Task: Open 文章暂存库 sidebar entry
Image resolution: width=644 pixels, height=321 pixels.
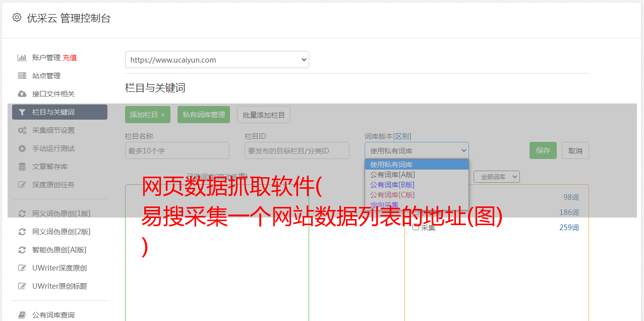Action: click(50, 167)
